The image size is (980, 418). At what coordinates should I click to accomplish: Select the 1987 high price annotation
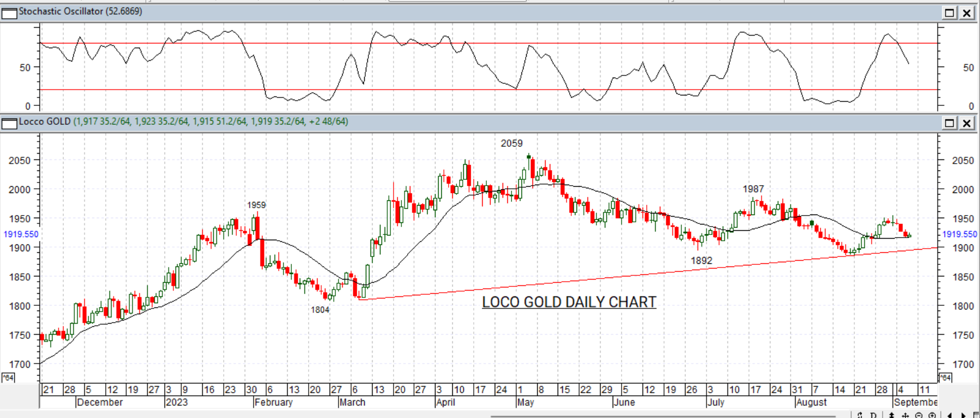753,189
